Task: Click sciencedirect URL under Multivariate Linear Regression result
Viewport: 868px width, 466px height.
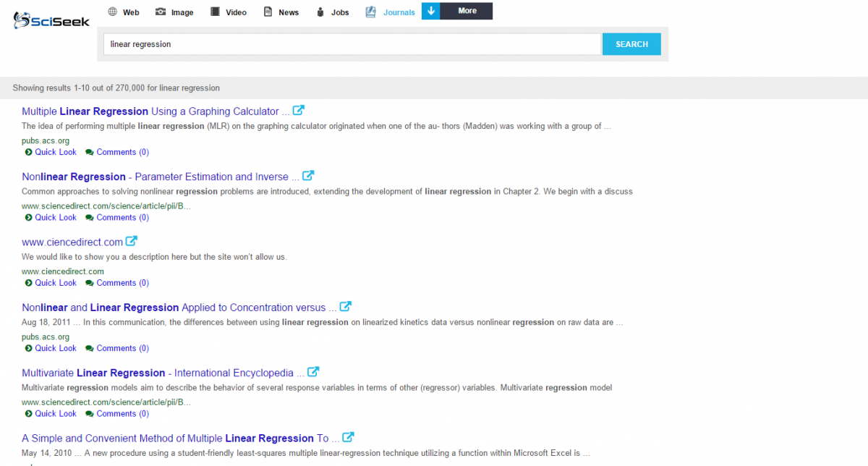Action: 106,402
